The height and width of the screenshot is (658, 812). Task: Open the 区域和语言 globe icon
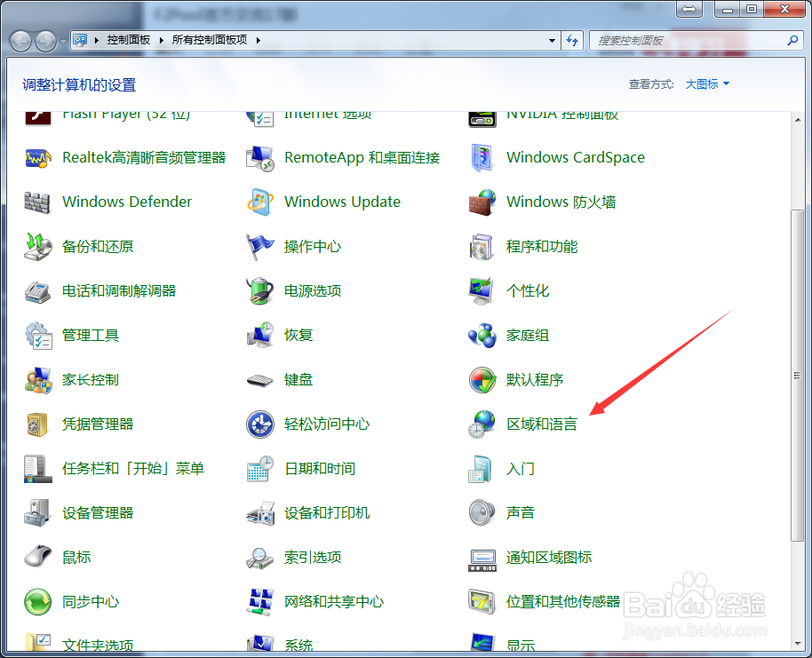(482, 424)
